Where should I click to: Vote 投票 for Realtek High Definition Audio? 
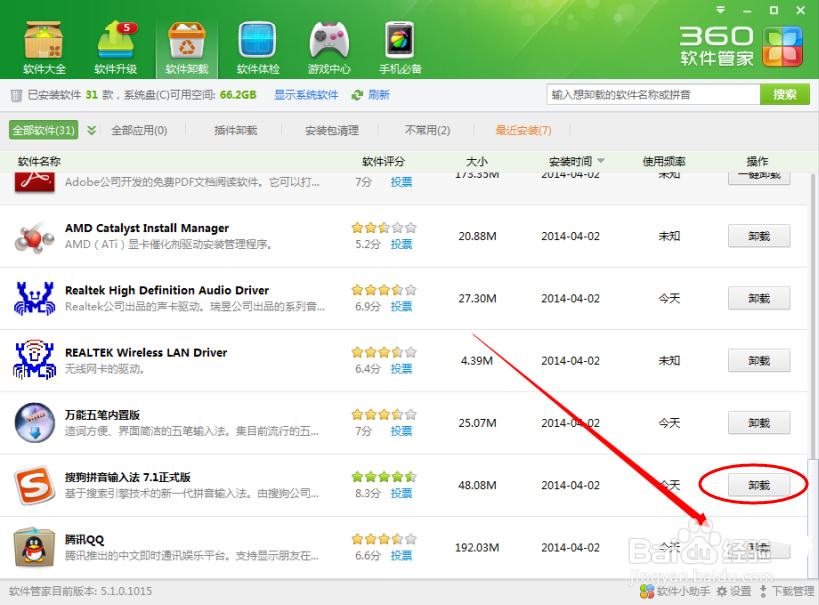tap(401, 306)
